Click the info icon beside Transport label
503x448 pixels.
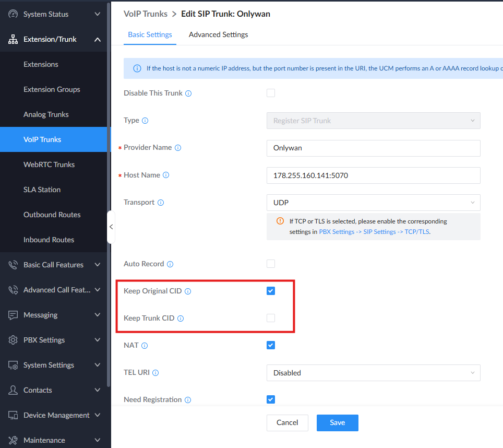(x=161, y=203)
